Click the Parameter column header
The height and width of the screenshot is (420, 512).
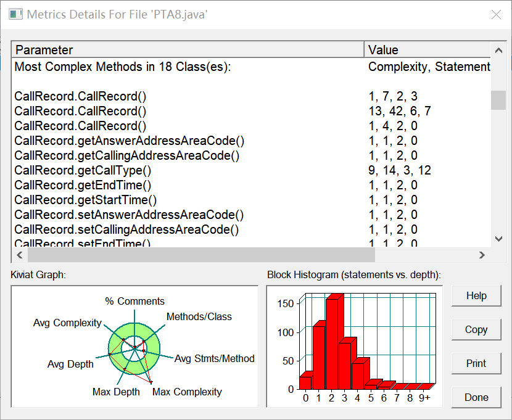point(188,50)
